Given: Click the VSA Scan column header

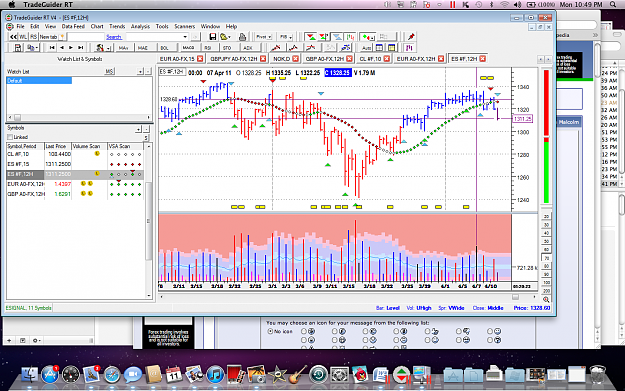Looking at the screenshot, I should point(126,146).
